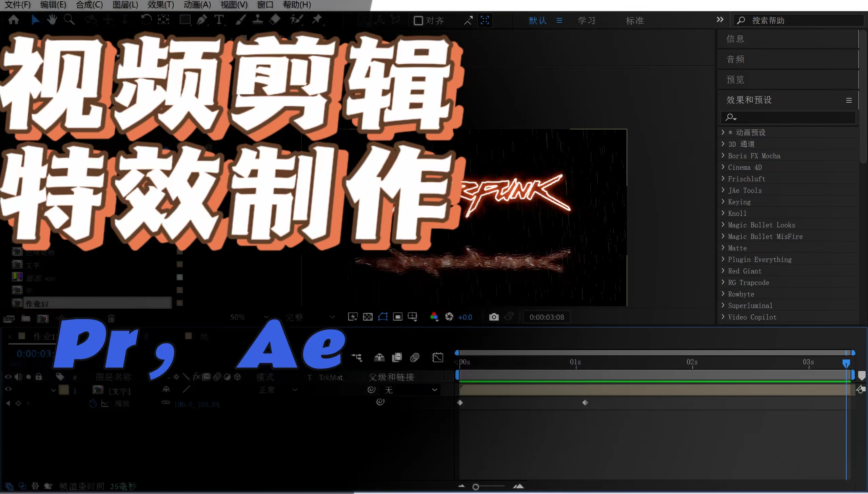
Task: Select the Clone Stamp tool
Action: [x=258, y=19]
